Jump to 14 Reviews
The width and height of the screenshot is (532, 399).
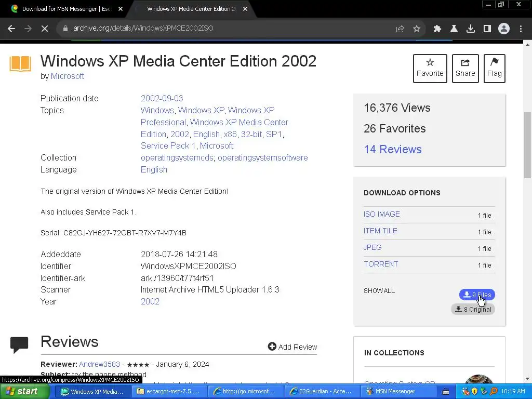[x=393, y=149]
